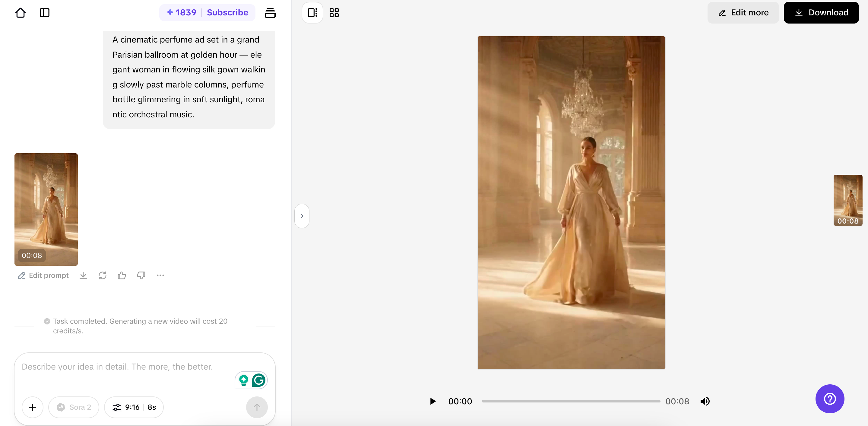
Task: Open more options ellipsis below thumbnail
Action: click(160, 275)
